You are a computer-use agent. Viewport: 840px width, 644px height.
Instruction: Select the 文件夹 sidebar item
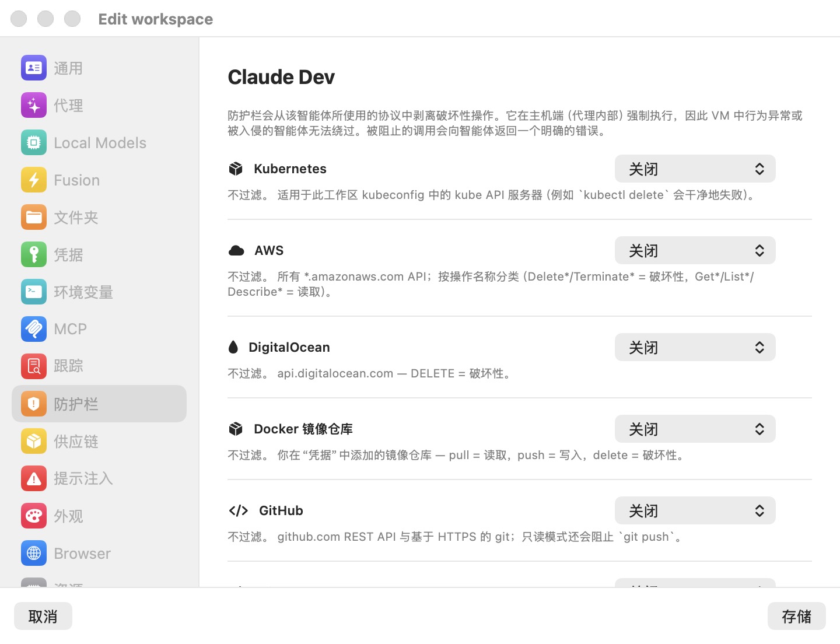pos(99,218)
